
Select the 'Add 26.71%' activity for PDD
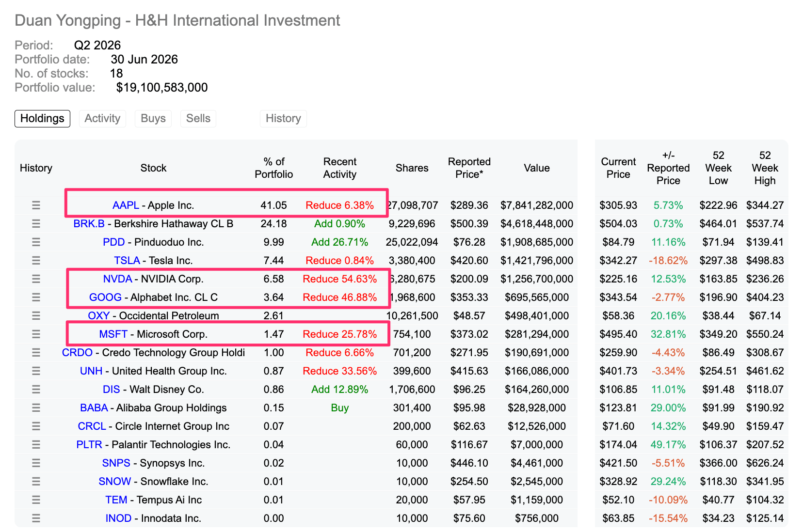[340, 242]
